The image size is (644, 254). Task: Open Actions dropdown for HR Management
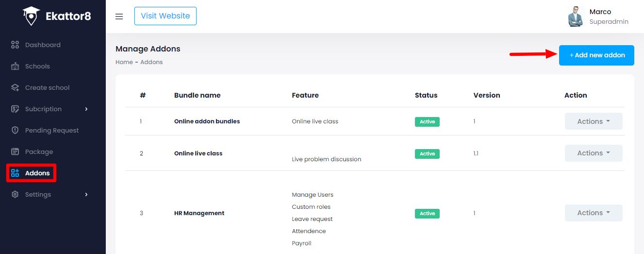(593, 213)
